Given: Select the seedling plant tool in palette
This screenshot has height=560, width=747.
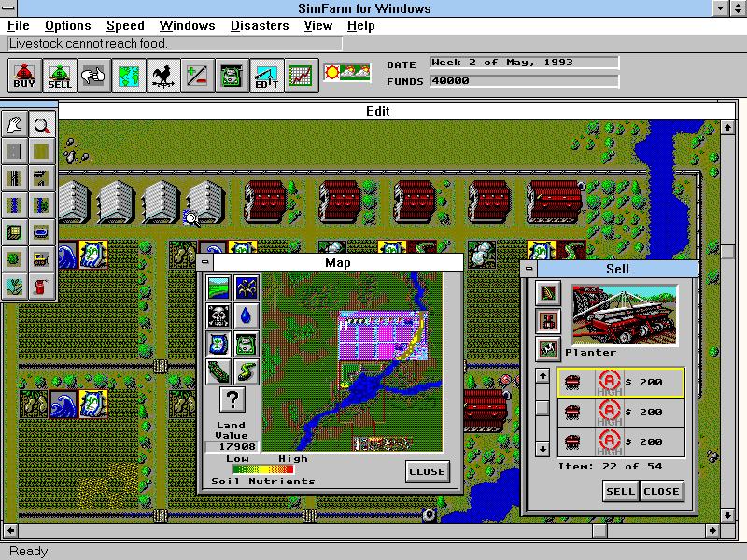Looking at the screenshot, I should pos(15,287).
